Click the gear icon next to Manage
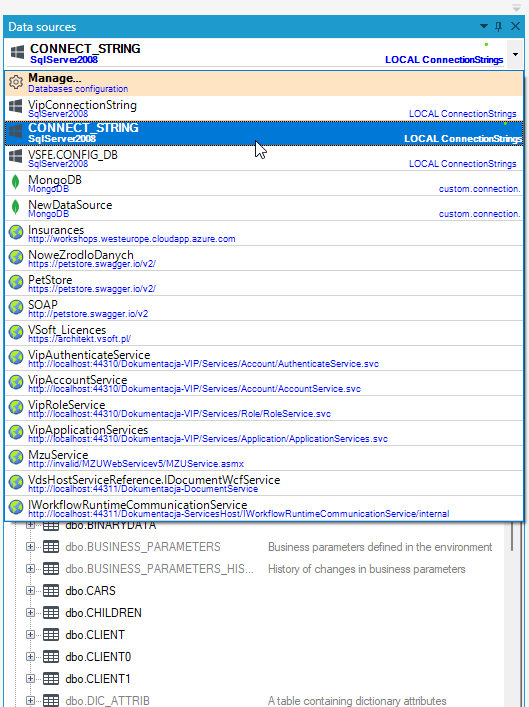Image resolution: width=529 pixels, height=707 pixels. coord(16,83)
